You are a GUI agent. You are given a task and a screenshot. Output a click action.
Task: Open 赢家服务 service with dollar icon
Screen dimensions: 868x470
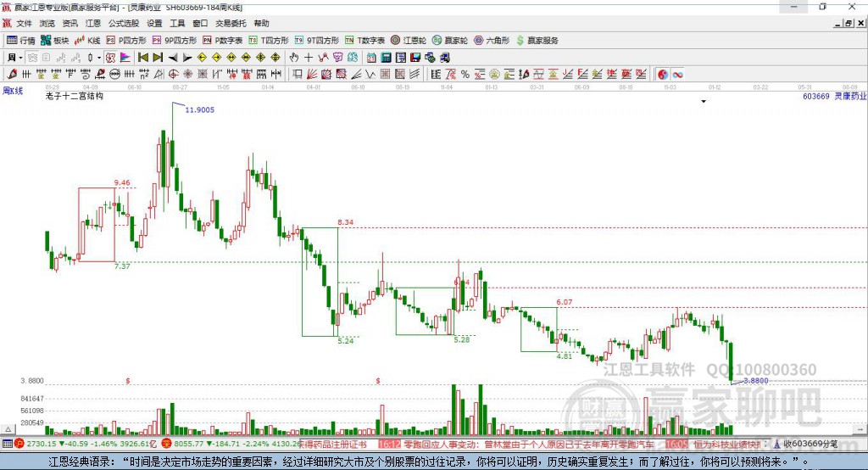[537, 41]
